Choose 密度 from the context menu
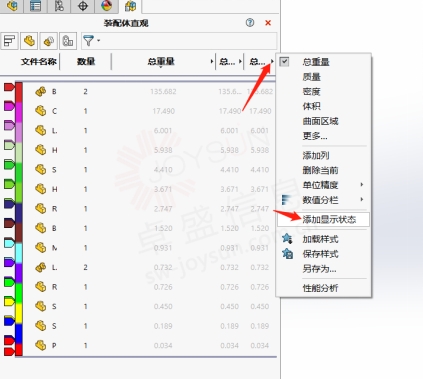This screenshot has height=380, width=423. pyautogui.click(x=312, y=92)
